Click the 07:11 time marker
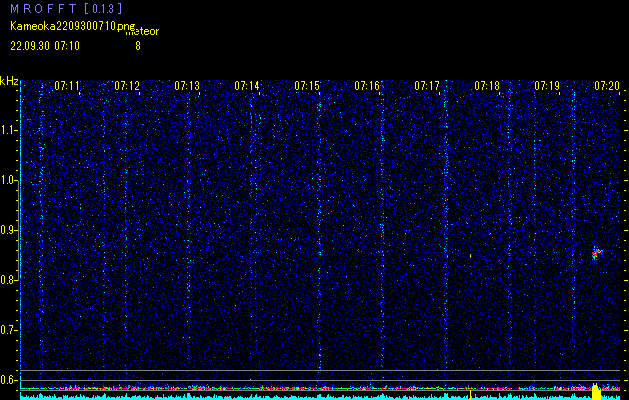The image size is (629, 400). point(67,85)
